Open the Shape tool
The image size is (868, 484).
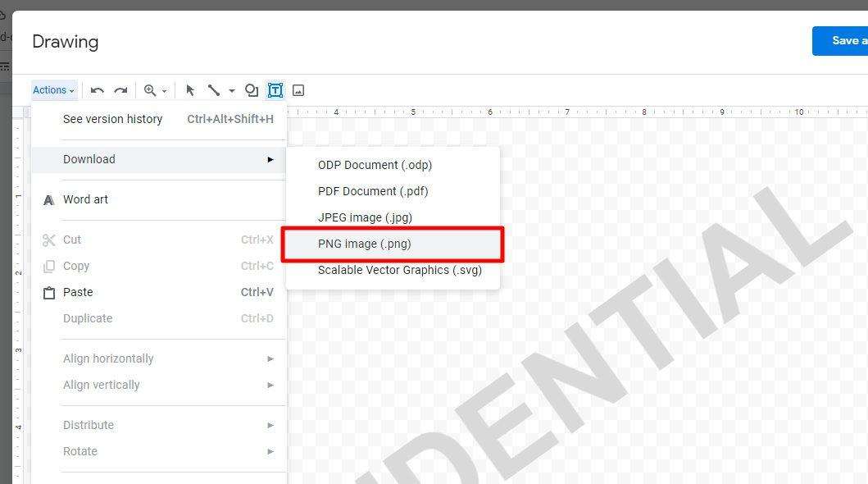coord(252,89)
